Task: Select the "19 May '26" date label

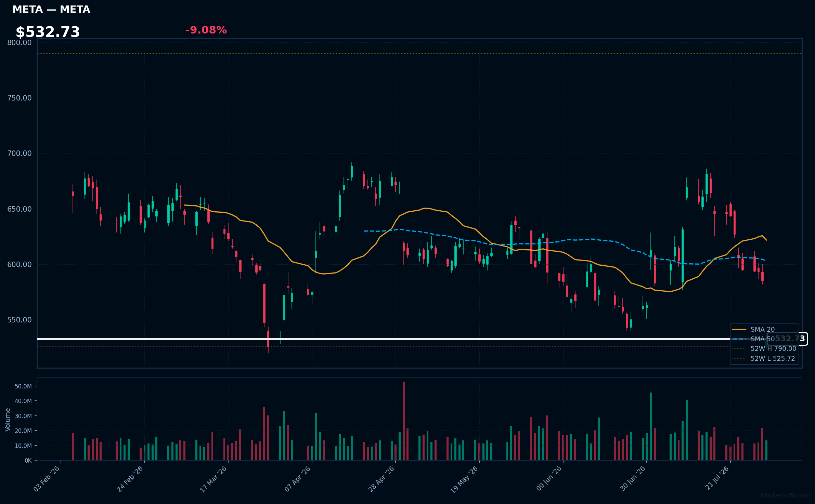Action: coord(464,480)
